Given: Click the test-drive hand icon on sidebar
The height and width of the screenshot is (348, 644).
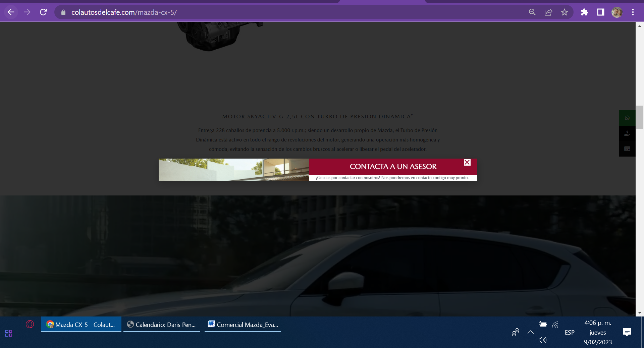Looking at the screenshot, I should tap(627, 133).
